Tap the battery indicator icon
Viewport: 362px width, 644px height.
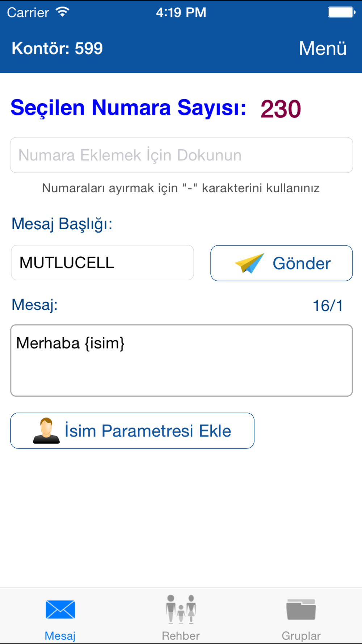[341, 12]
